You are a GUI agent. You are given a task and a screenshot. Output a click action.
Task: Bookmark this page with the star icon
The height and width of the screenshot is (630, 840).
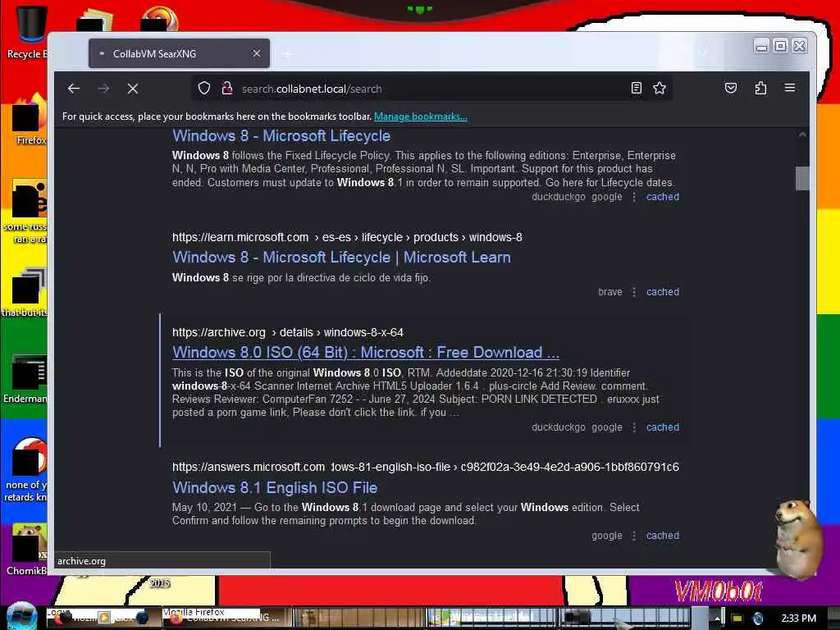tap(660, 89)
